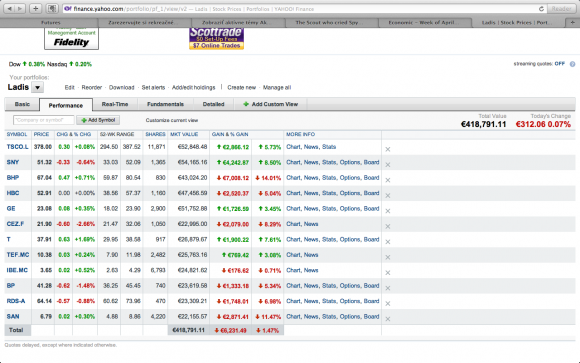
Task: Open News link in CEZ.F row
Action: [311, 224]
